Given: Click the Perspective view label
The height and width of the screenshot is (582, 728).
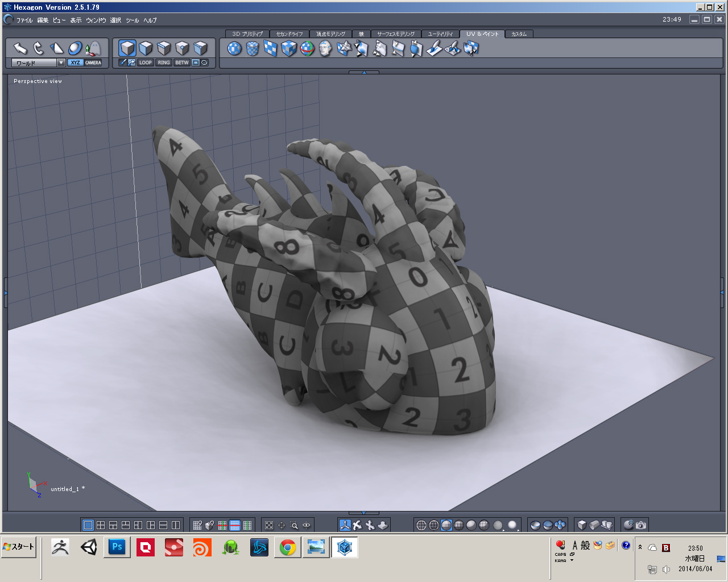Looking at the screenshot, I should coord(38,81).
